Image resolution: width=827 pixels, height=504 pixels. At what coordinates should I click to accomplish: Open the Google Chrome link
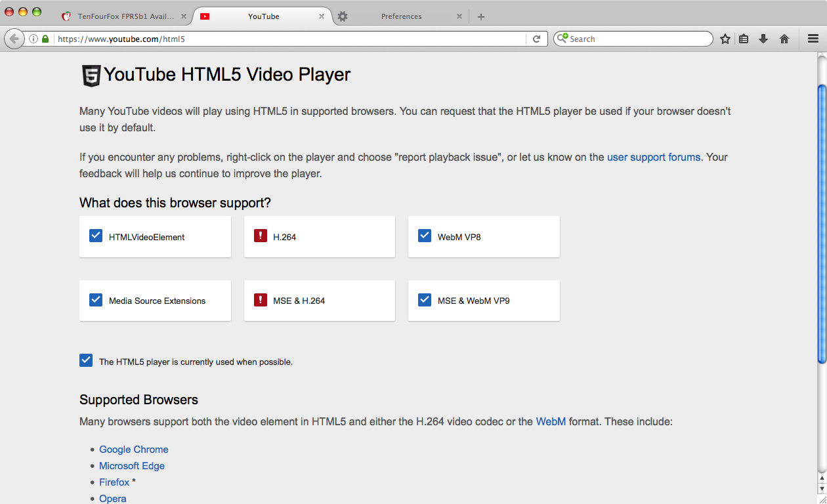point(134,450)
